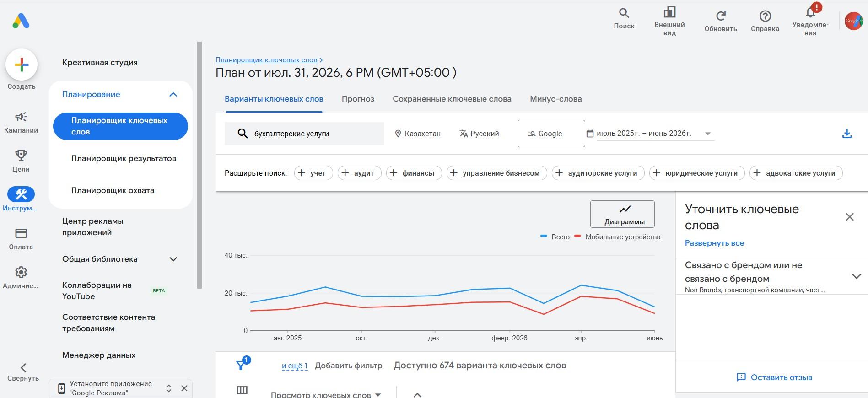Screen dimensions: 868x398
Task: Switch to Прогноз tab
Action: (358, 99)
